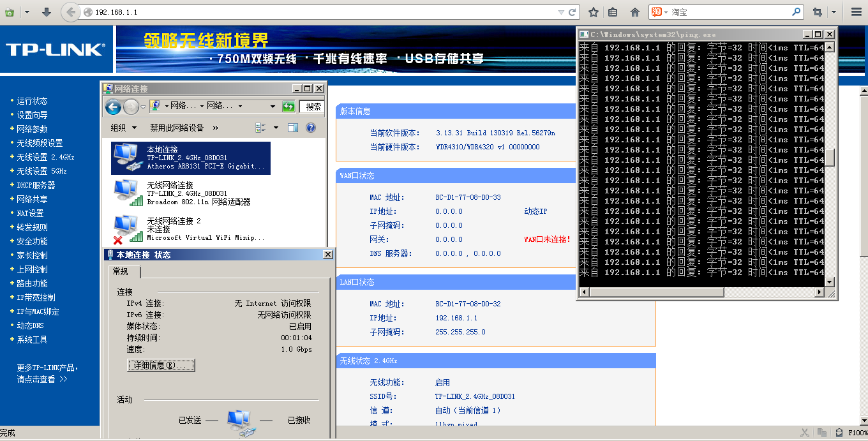Image resolution: width=868 pixels, height=441 pixels.
Task: Open dropdown arrow next to green far-left icon
Action: tap(26, 12)
